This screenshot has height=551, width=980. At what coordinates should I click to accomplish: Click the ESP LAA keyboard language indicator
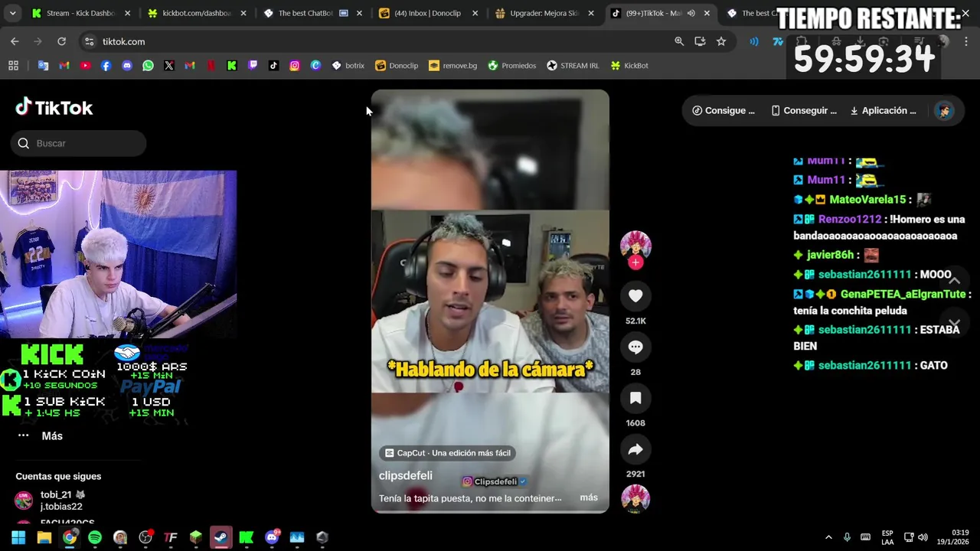click(x=887, y=537)
